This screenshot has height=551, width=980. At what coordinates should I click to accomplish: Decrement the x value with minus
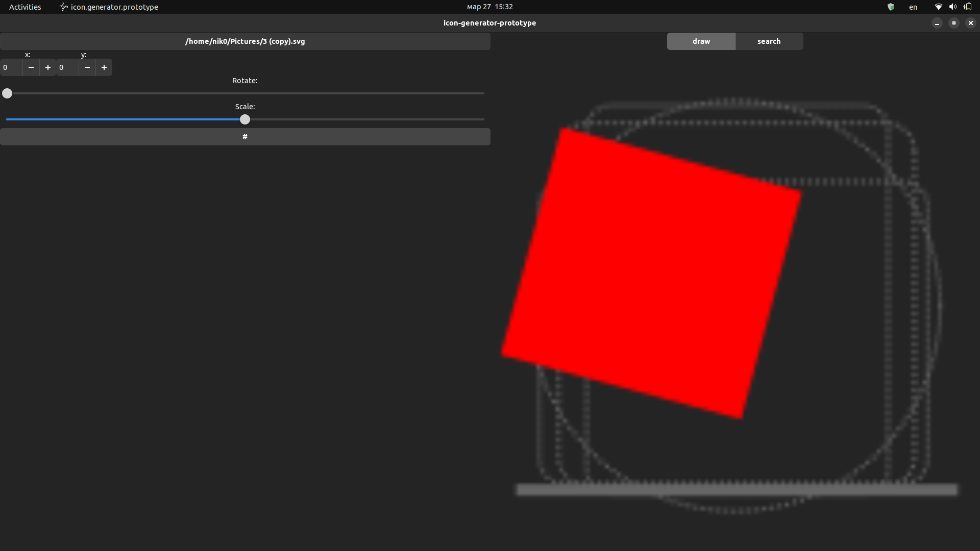coord(31,67)
